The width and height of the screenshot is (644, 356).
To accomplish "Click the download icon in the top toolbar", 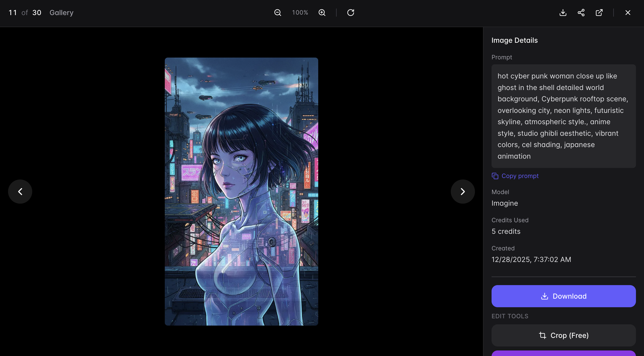I will coord(563,12).
